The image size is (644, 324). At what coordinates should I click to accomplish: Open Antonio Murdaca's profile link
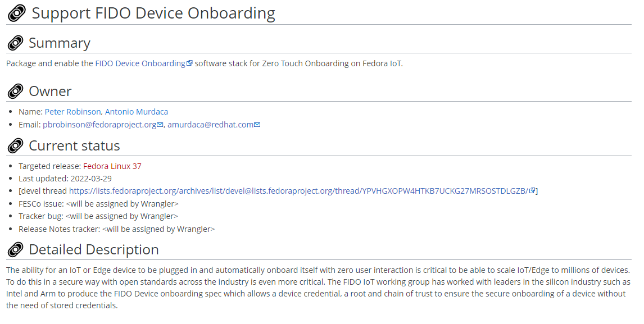pyautogui.click(x=137, y=112)
